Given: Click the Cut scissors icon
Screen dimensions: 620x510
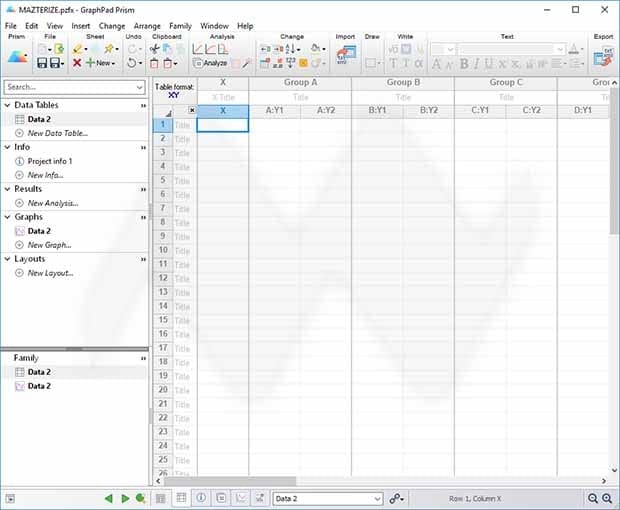Looking at the screenshot, I should (x=154, y=49).
